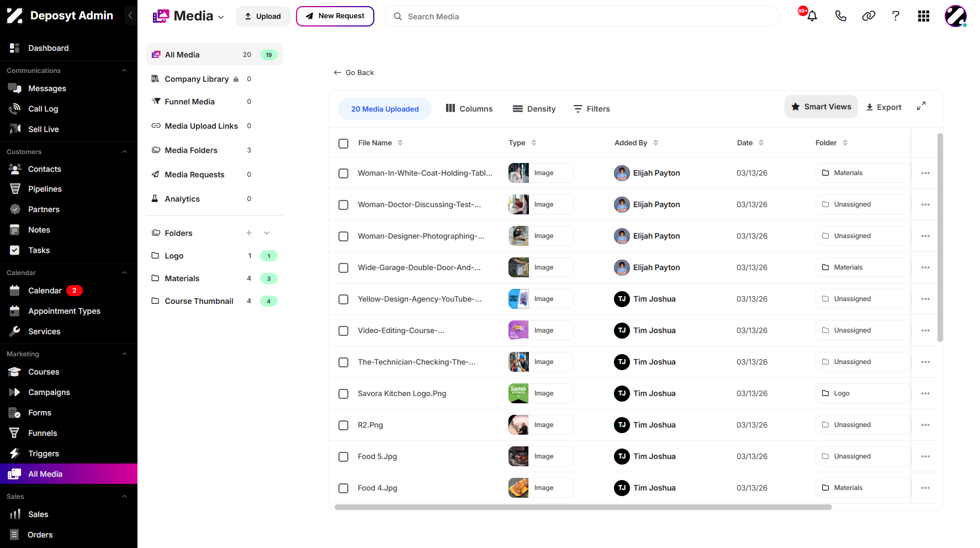
Task: Open the user profile avatar
Action: tap(956, 16)
